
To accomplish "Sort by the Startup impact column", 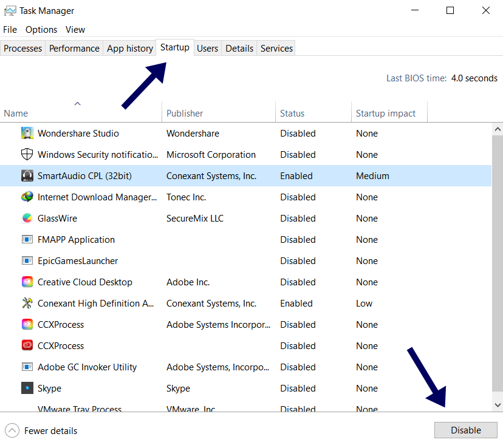I will click(x=385, y=113).
